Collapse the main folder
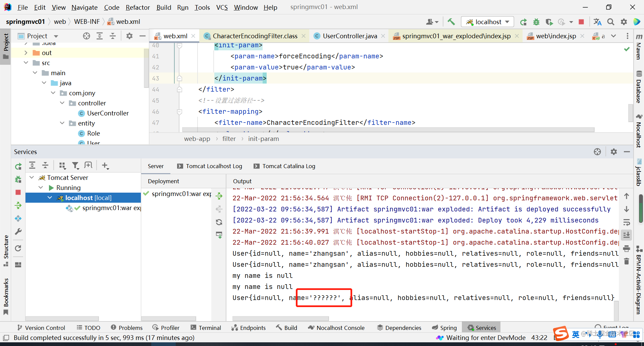This screenshot has height=346, width=644. [35, 73]
